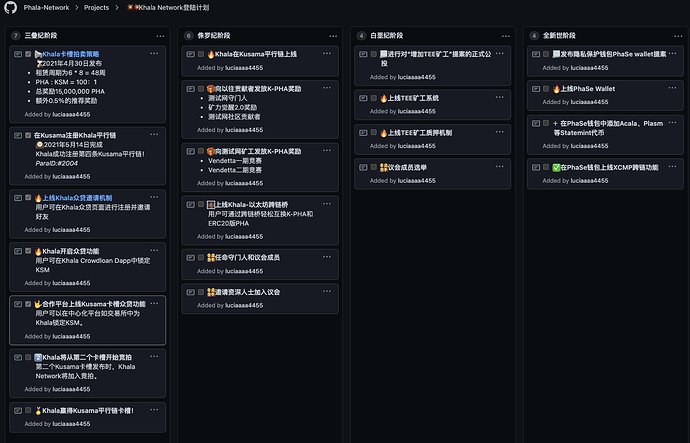Click note icon on 上线Khala-以太坊跨链桥 card

coord(191,205)
